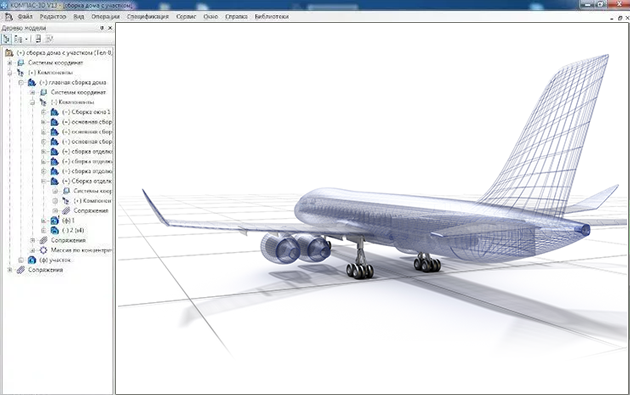
Task: Click part icon of (ф) 1
Action: (55, 221)
